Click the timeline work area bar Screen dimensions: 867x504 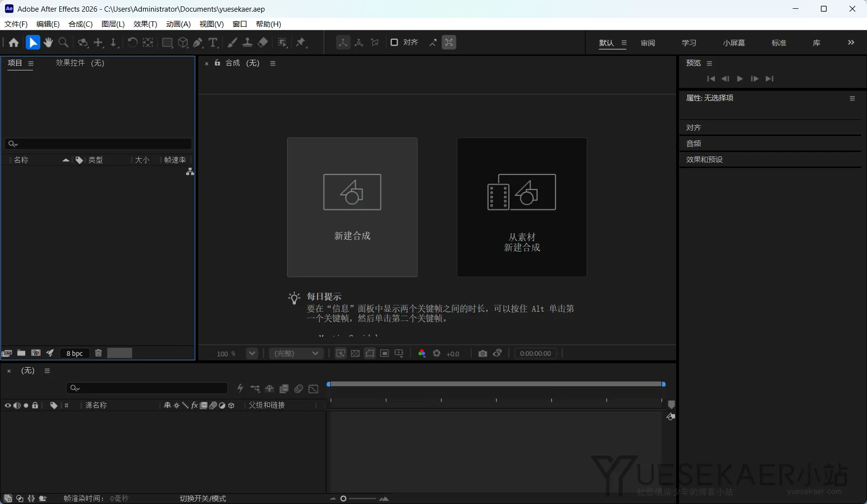pyautogui.click(x=496, y=384)
